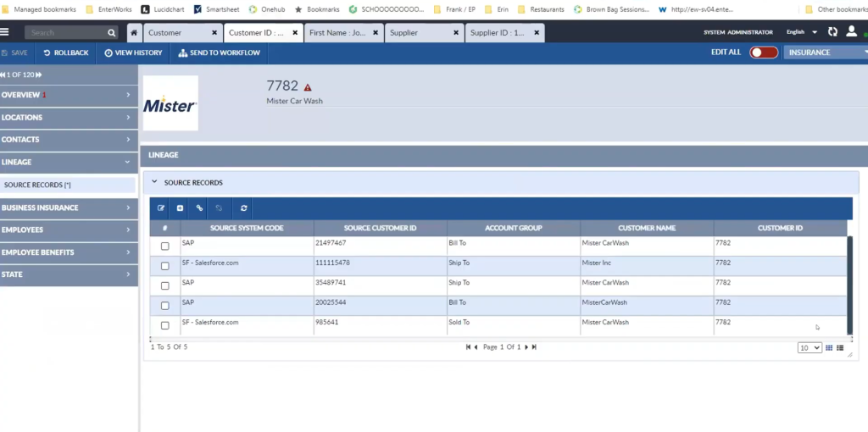Click into the Search input field
Image resolution: width=868 pixels, height=432 pixels.
pos(66,33)
